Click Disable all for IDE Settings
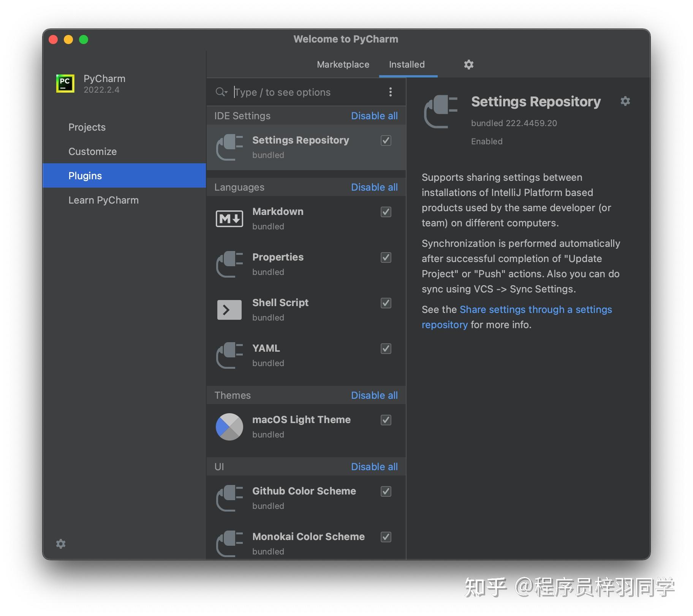The height and width of the screenshot is (616, 693). [374, 116]
